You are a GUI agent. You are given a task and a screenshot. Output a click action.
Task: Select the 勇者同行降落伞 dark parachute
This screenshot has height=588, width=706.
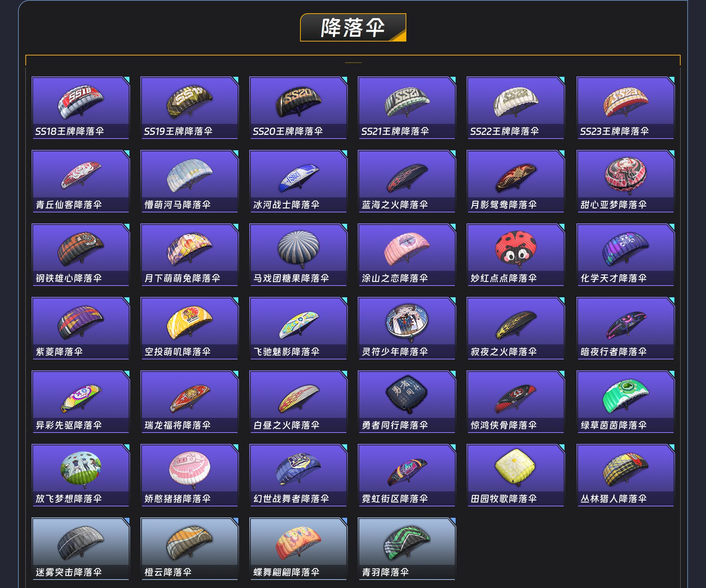pos(407,395)
